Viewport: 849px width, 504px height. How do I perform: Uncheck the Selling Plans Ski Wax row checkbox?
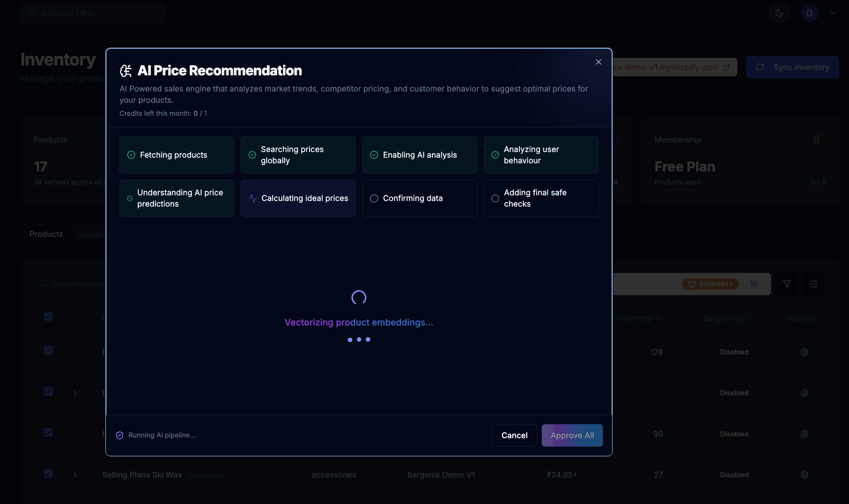coord(48,474)
